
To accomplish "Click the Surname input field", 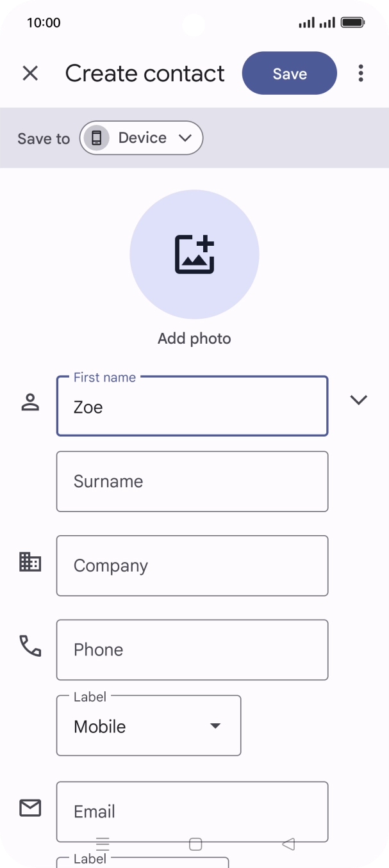I will pyautogui.click(x=192, y=481).
